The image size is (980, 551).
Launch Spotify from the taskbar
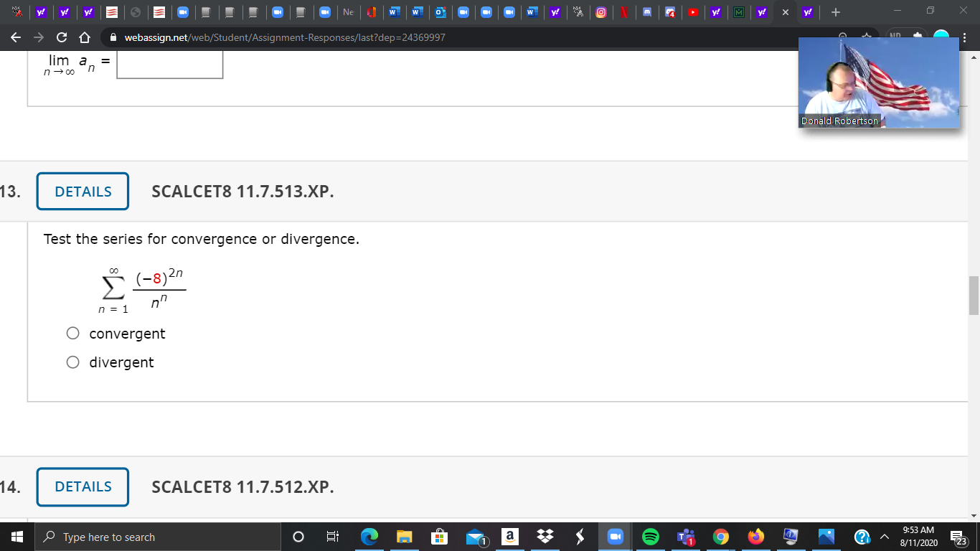click(x=651, y=537)
